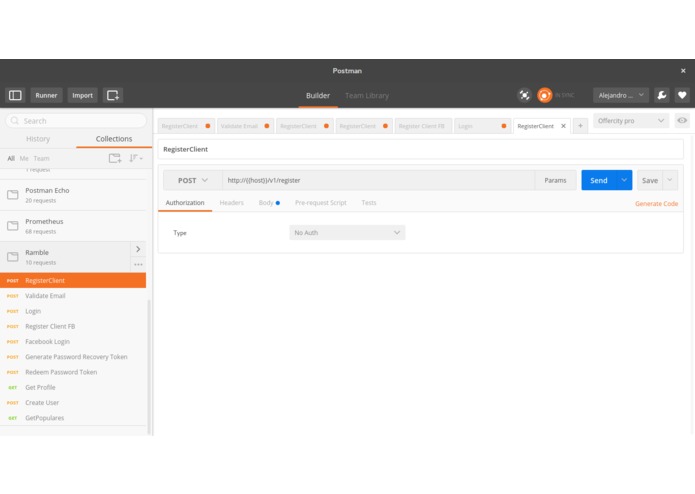Click the request URL field
The height and width of the screenshot is (494, 695).
(379, 180)
